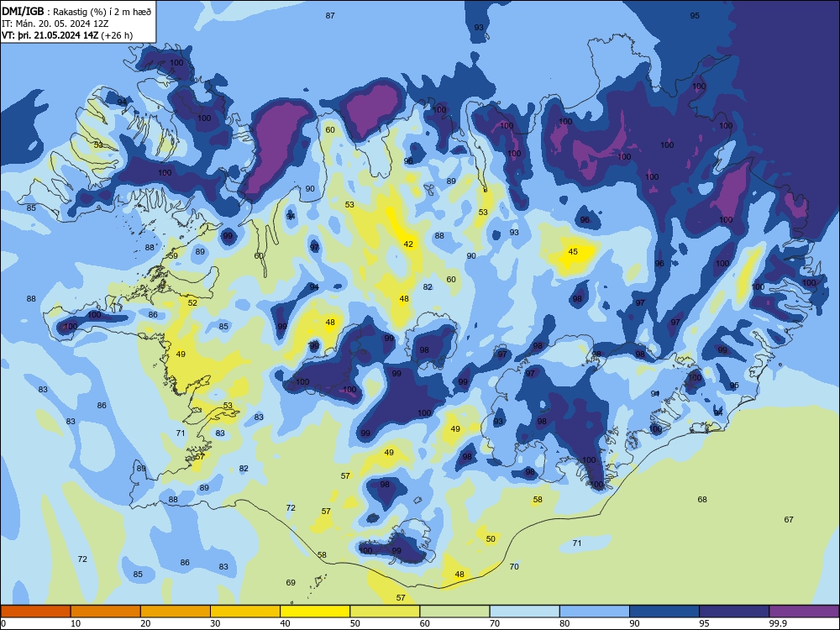Click the legend tick label '99.9'
The image size is (840, 630).
(x=778, y=623)
